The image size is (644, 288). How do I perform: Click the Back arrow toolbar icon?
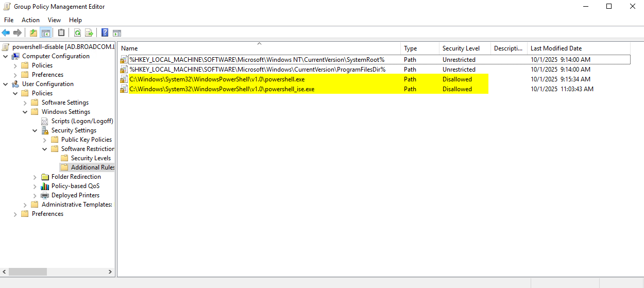6,33
